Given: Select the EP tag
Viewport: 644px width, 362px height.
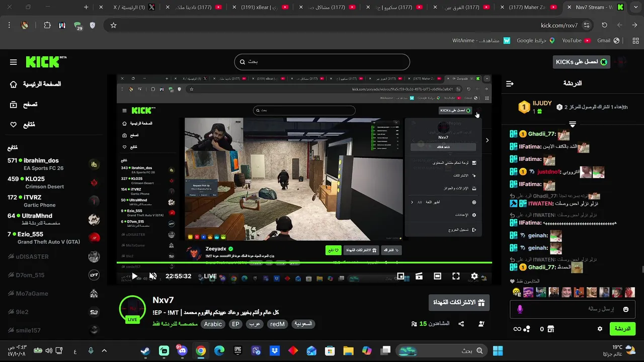Looking at the screenshot, I should pyautogui.click(x=235, y=324).
